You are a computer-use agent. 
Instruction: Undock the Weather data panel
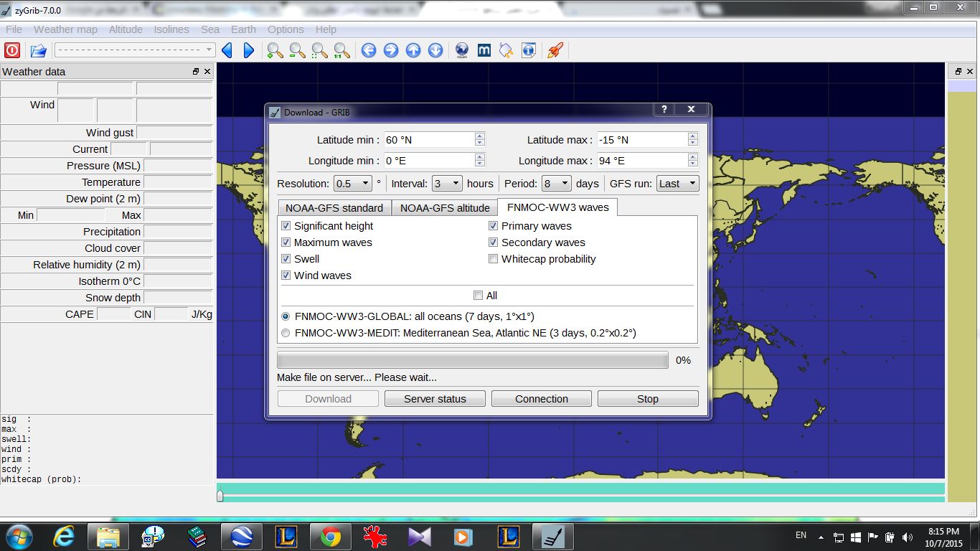click(196, 72)
